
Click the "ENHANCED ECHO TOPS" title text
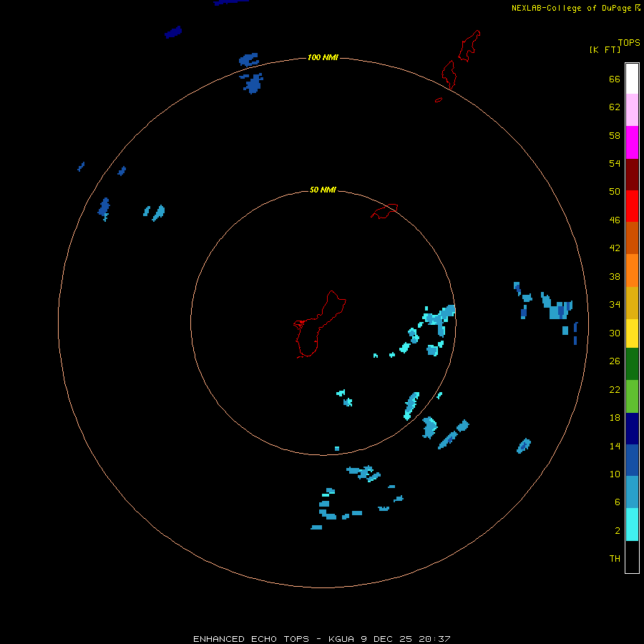coord(251,639)
